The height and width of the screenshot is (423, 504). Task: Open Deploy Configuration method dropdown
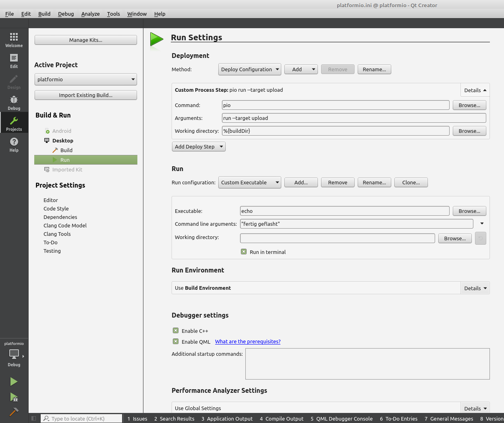250,69
